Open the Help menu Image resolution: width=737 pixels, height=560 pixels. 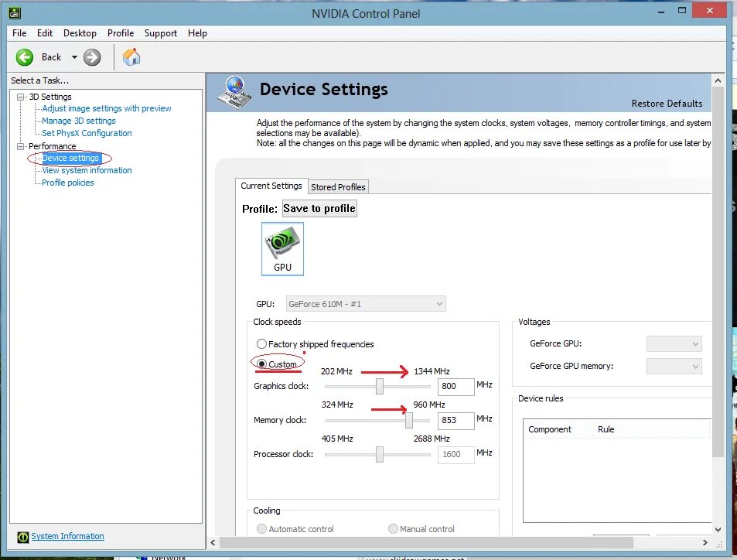click(x=197, y=33)
